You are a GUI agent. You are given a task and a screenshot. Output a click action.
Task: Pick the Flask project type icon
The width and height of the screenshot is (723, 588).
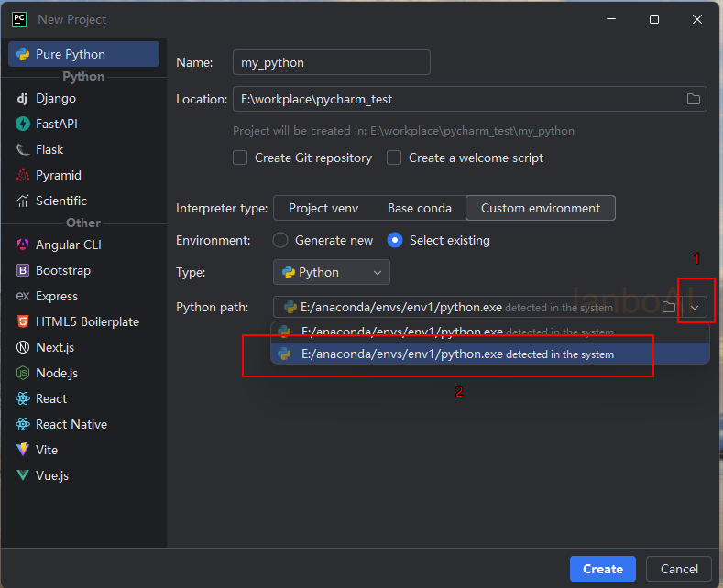tap(23, 150)
